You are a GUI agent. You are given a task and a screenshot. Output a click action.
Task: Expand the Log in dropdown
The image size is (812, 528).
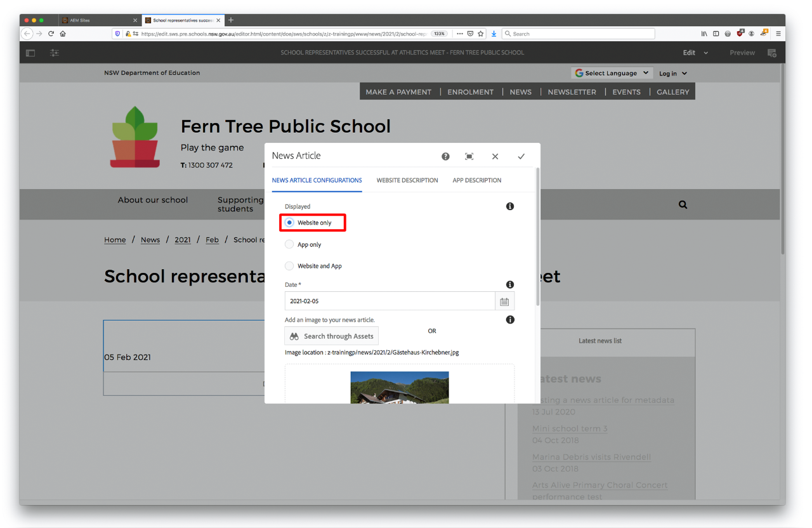pyautogui.click(x=673, y=74)
